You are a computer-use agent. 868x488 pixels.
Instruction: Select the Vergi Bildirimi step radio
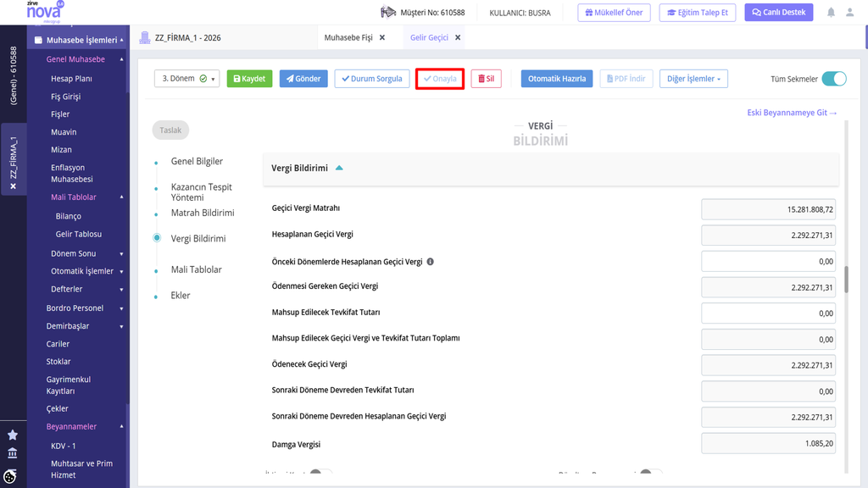pyautogui.click(x=157, y=238)
